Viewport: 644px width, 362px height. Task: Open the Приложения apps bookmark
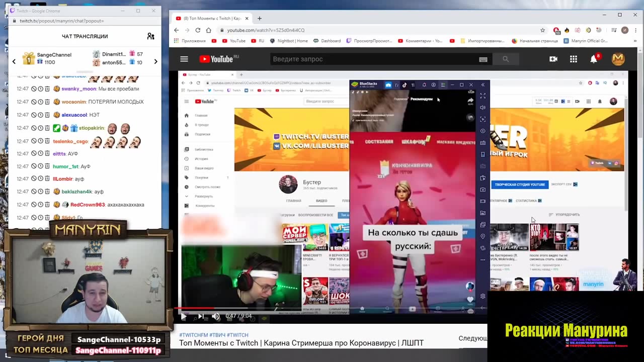[x=190, y=41]
